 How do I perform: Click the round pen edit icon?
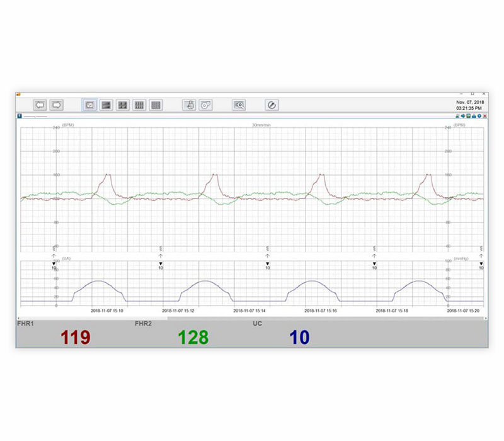[272, 105]
